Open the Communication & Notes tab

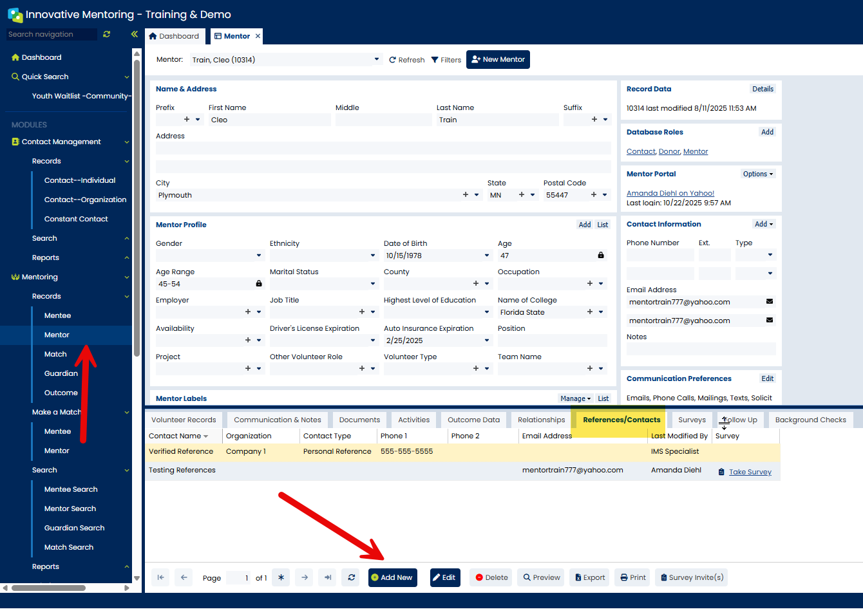click(277, 420)
